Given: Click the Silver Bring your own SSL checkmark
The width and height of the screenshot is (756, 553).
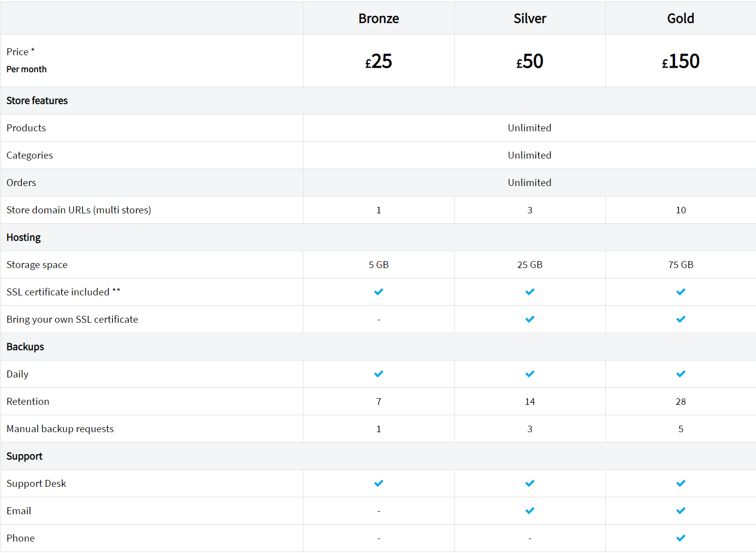Looking at the screenshot, I should [530, 319].
